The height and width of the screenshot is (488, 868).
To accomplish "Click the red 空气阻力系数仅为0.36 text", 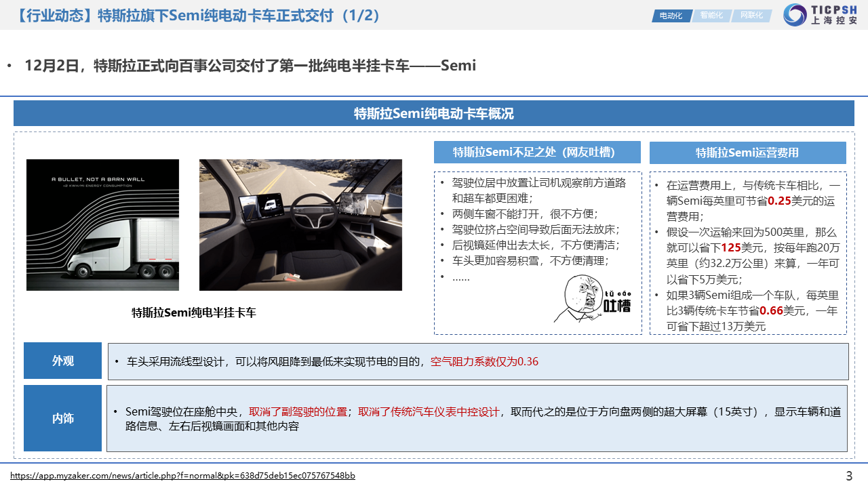I will pos(484,362).
